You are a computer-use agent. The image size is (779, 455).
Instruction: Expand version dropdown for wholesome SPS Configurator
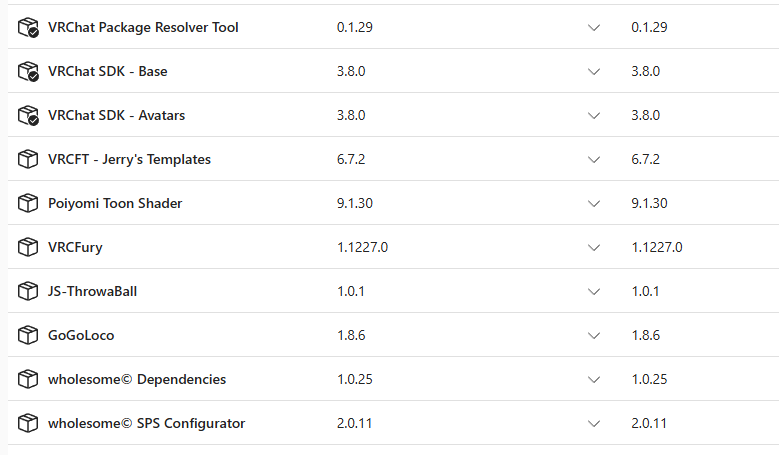tap(594, 424)
